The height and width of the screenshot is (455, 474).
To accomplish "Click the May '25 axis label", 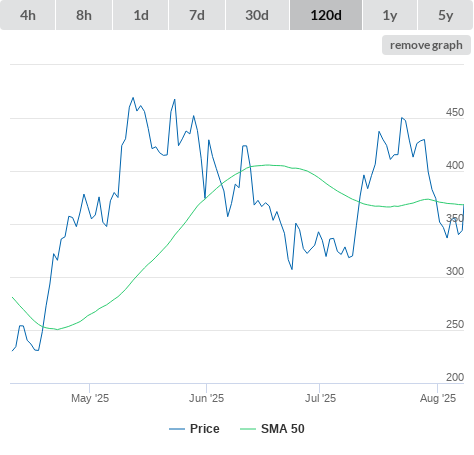I will click(90, 398).
